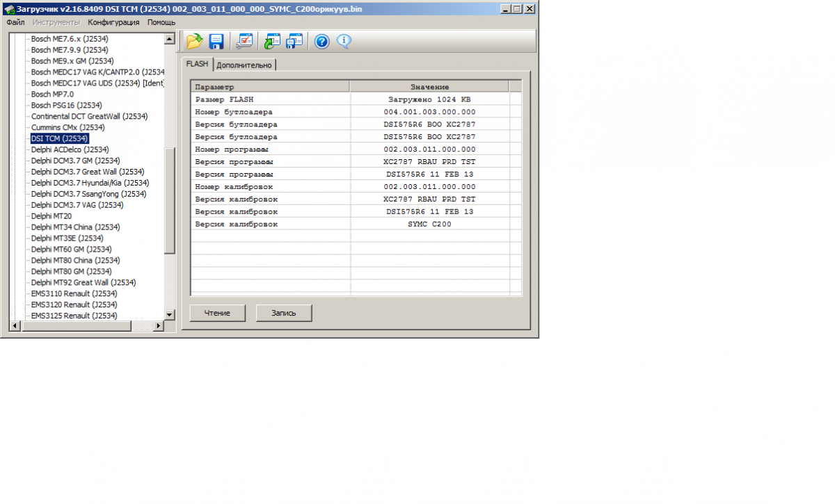This screenshot has height=504, width=835.
Task: Open the Помощь menu
Action: 161,22
